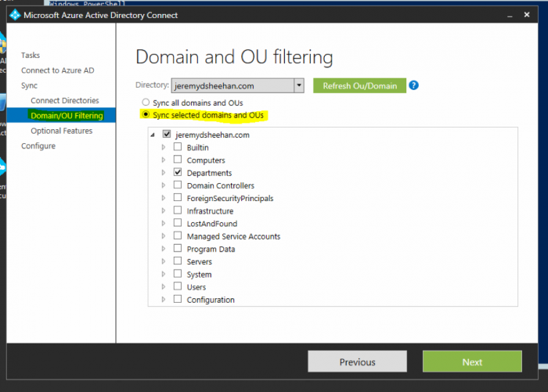Image resolution: width=548 pixels, height=392 pixels.
Task: Open the Directory dropdown arrow
Action: point(299,85)
